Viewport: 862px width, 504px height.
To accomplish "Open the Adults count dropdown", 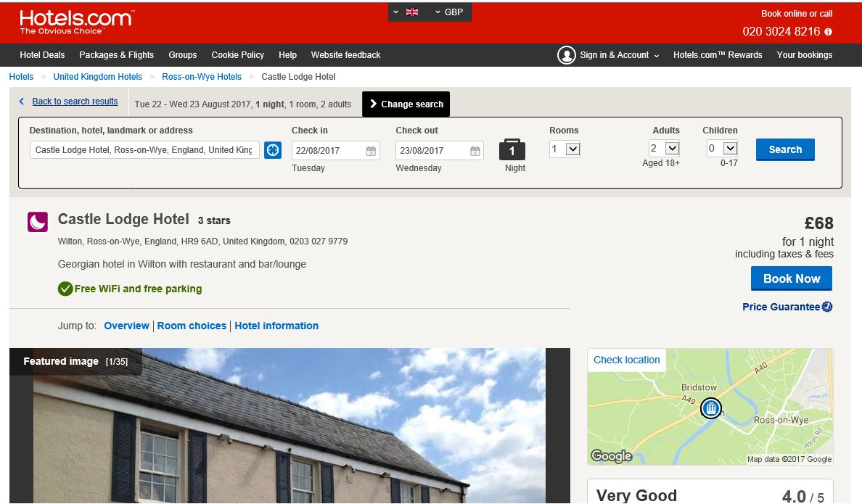I will click(x=664, y=149).
